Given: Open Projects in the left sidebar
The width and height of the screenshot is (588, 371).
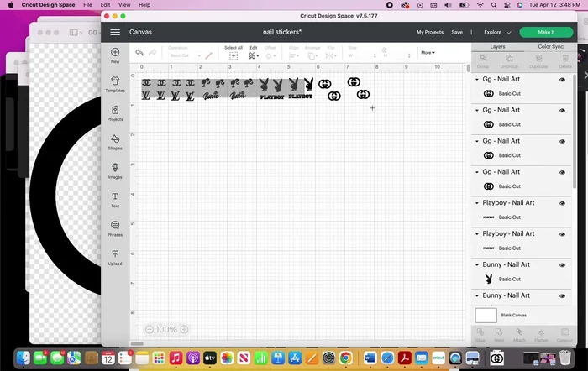Looking at the screenshot, I should point(115,113).
